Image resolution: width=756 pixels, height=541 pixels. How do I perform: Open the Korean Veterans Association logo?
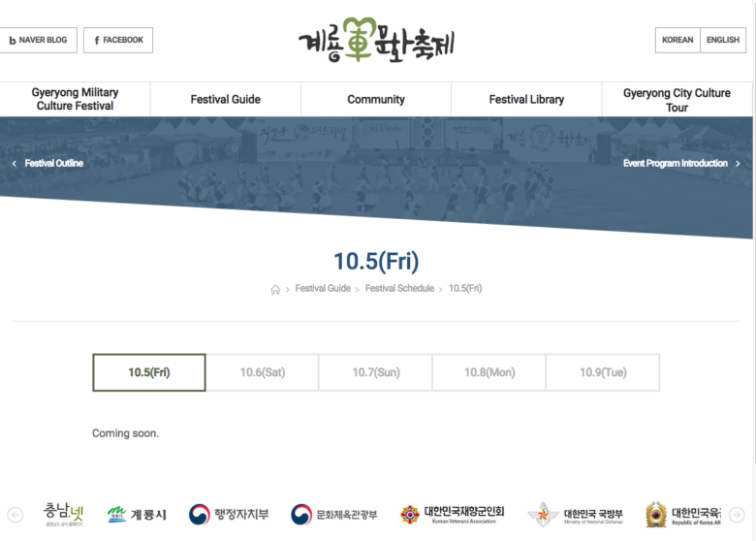tap(453, 514)
